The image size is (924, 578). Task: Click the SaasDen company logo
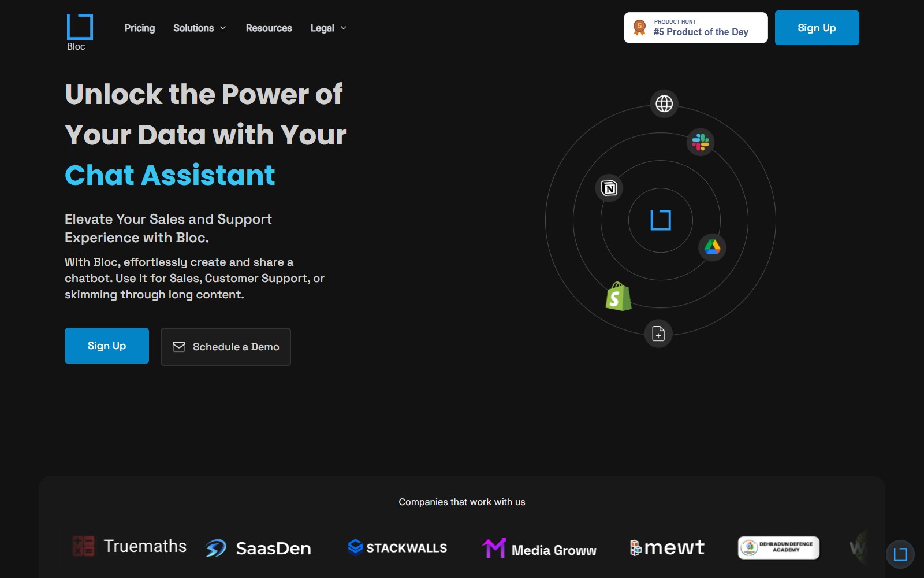click(x=258, y=548)
